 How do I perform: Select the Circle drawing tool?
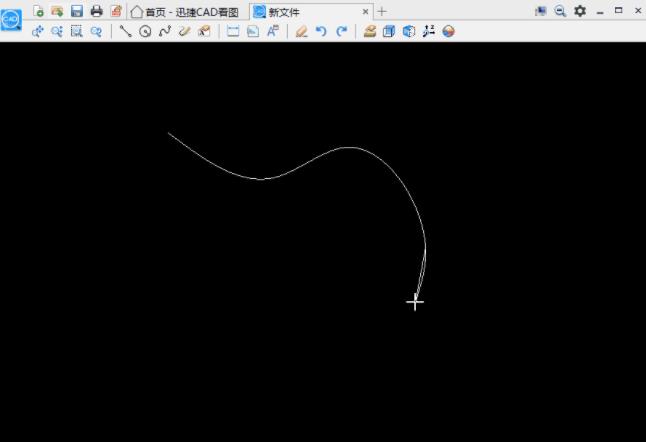145,31
